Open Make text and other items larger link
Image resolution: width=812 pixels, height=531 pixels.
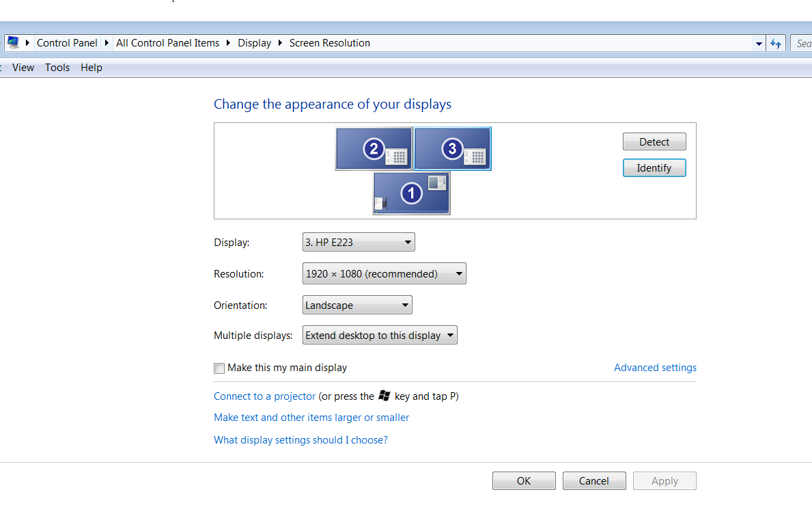tap(311, 418)
